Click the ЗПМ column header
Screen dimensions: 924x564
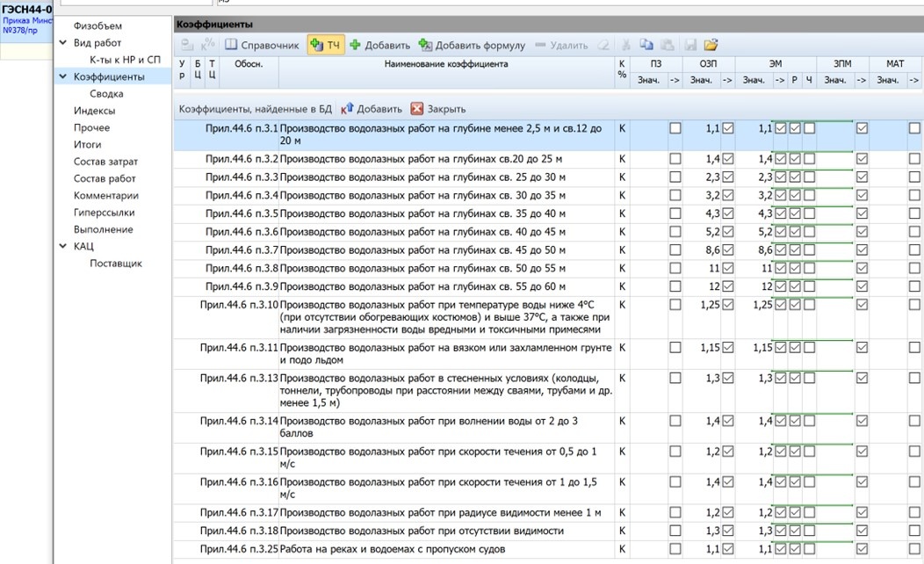click(x=842, y=63)
